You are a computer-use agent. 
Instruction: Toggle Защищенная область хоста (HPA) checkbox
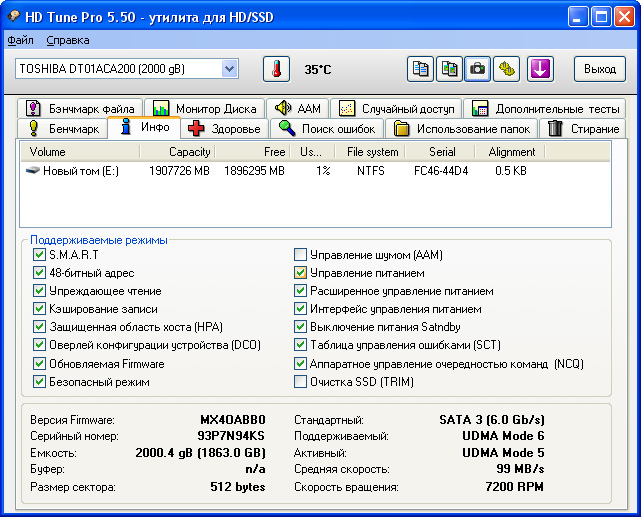click(39, 327)
